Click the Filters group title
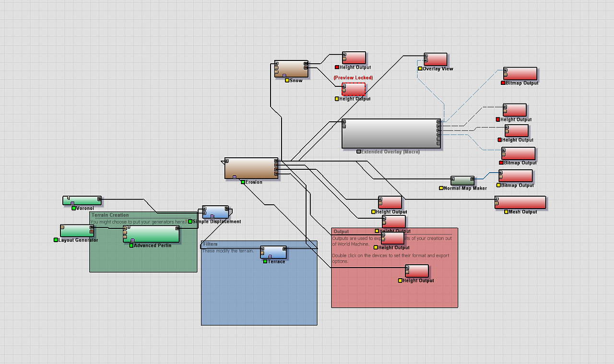Viewport: 614px width, 364px height. 211,244
